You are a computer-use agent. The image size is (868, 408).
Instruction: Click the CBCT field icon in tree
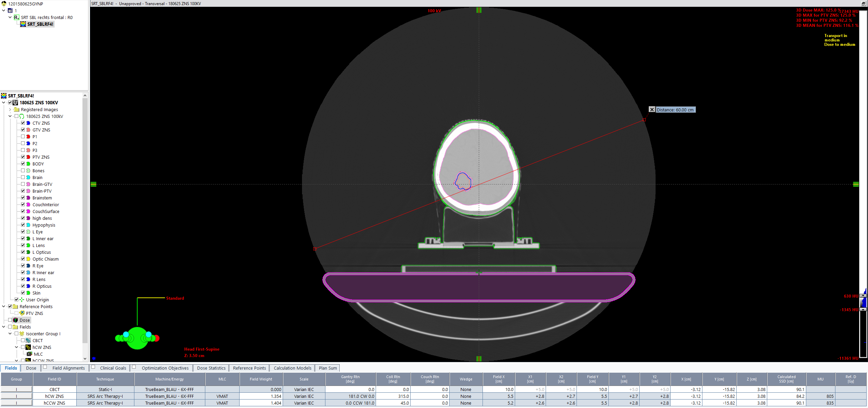click(x=29, y=340)
